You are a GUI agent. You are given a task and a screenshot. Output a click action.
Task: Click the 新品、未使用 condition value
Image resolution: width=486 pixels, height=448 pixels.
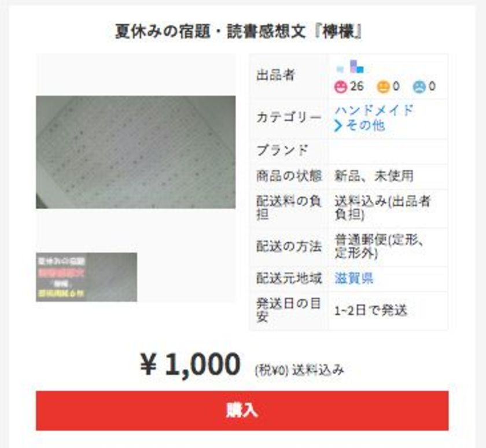[x=374, y=176]
